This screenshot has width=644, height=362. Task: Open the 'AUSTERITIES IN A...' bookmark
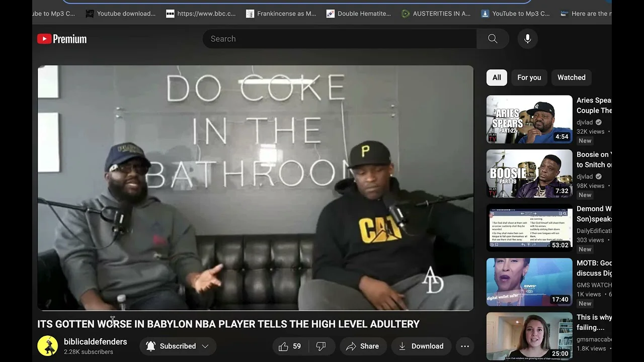point(436,14)
